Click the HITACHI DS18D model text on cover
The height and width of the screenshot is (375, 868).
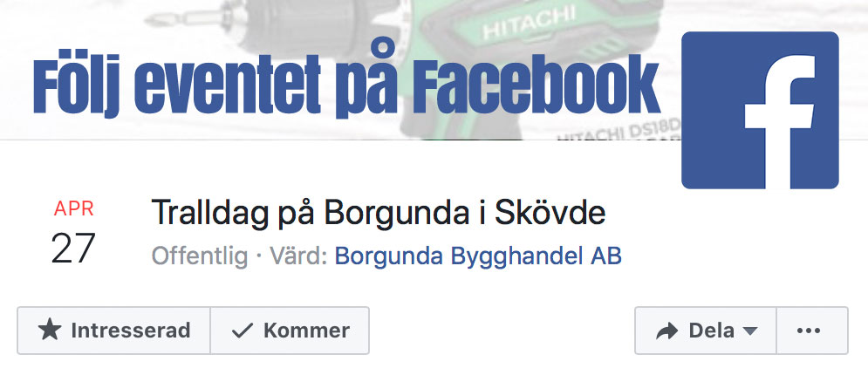[618, 131]
